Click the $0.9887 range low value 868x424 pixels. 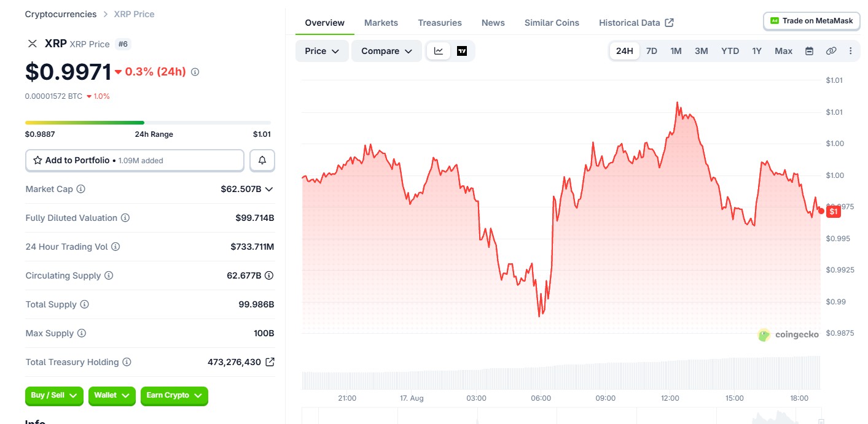tap(40, 134)
